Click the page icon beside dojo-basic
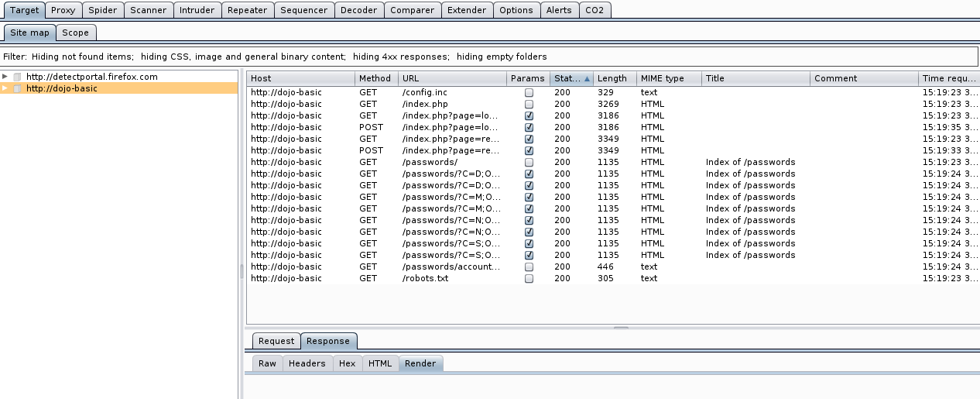The image size is (980, 399). pyautogui.click(x=17, y=88)
